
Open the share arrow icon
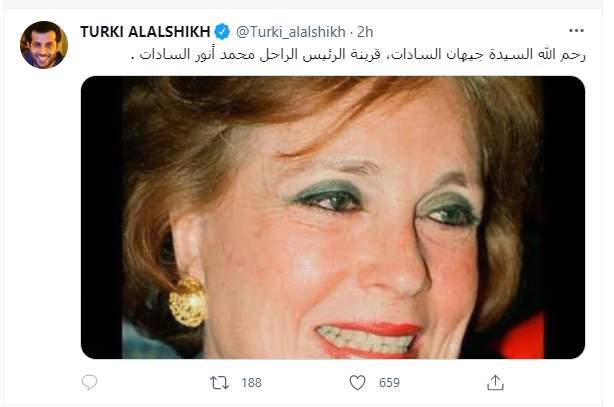[495, 383]
